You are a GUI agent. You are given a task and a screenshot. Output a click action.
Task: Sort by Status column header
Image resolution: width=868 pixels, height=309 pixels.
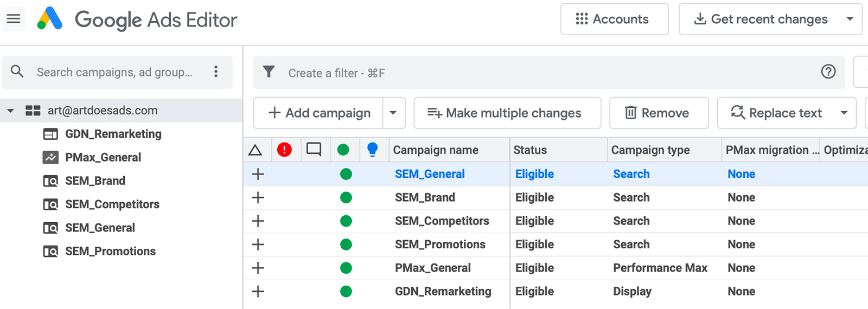click(559, 150)
